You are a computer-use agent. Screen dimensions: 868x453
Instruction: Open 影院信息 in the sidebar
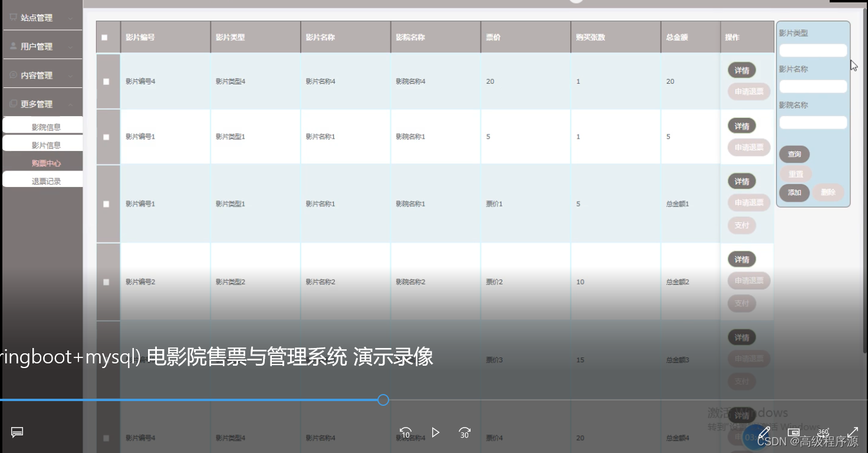46,127
